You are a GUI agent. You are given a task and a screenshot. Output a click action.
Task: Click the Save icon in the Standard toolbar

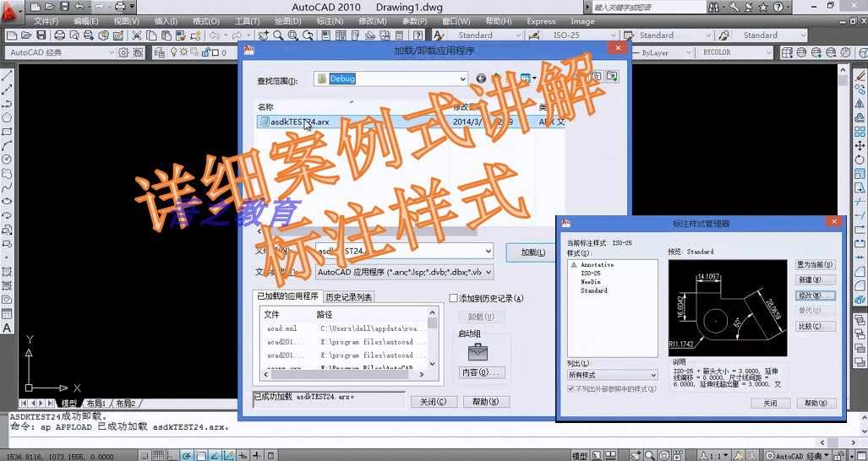(41, 35)
